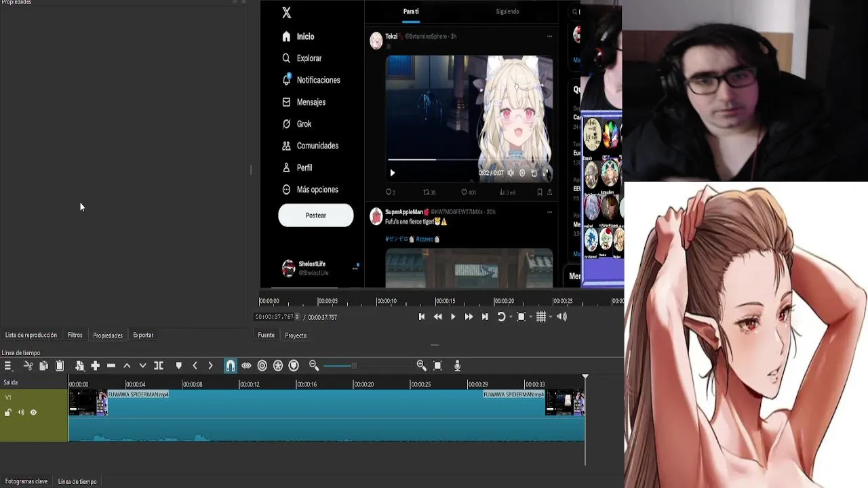This screenshot has height=488, width=868.
Task: Click the Postear button
Action: pyautogui.click(x=316, y=216)
